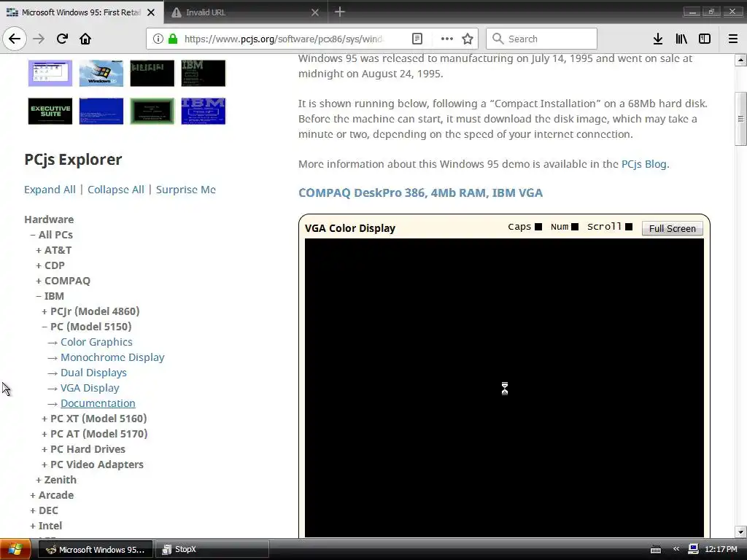Click the green secure-connection padlock

coord(172,39)
